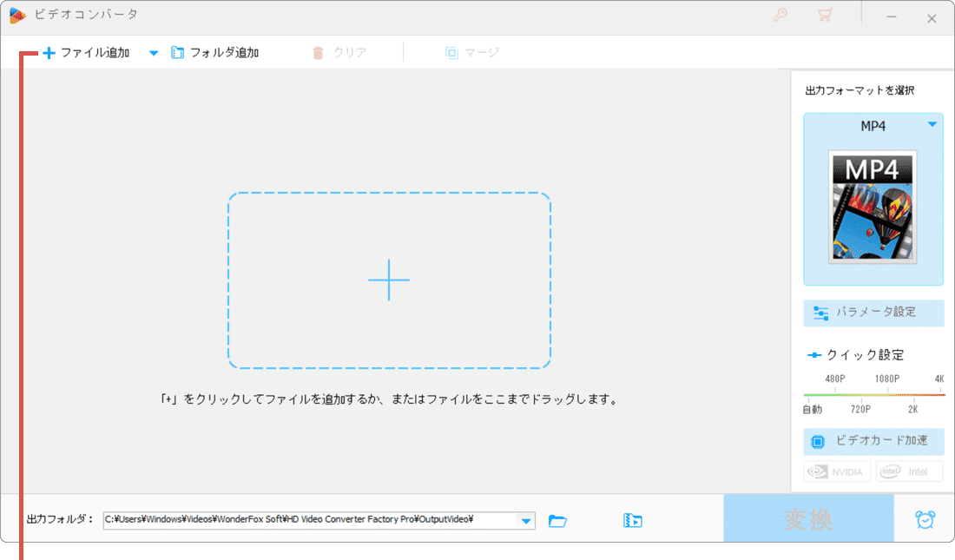Click the クリア toolbar item

pos(339,53)
